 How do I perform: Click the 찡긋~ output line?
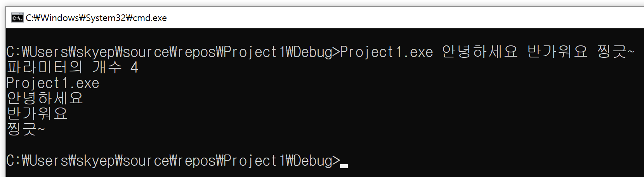[x=26, y=129]
